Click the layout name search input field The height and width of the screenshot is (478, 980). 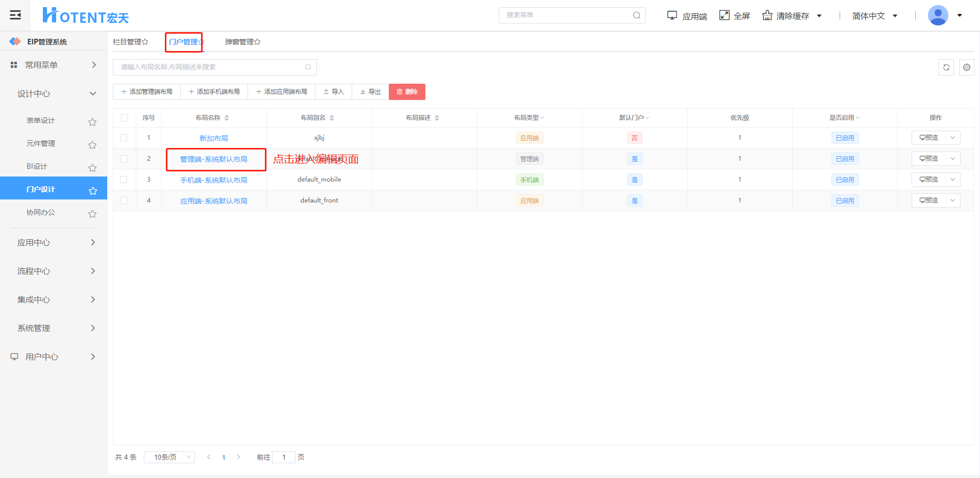click(209, 67)
